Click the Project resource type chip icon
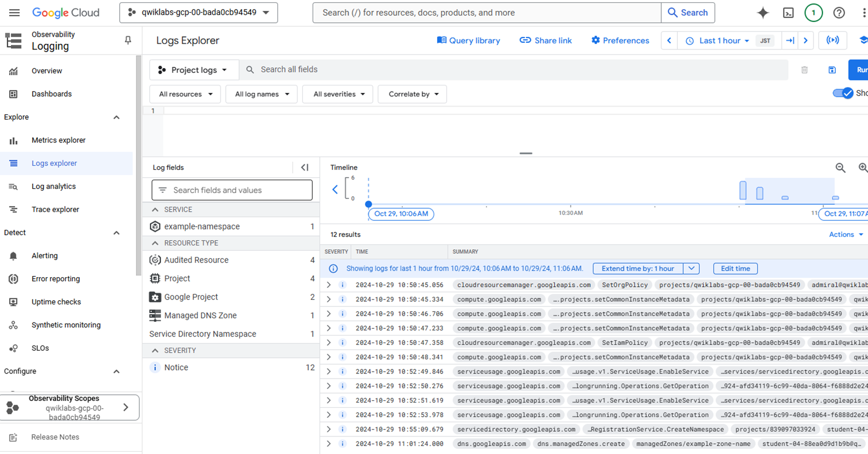The width and height of the screenshot is (868, 454). (x=155, y=278)
